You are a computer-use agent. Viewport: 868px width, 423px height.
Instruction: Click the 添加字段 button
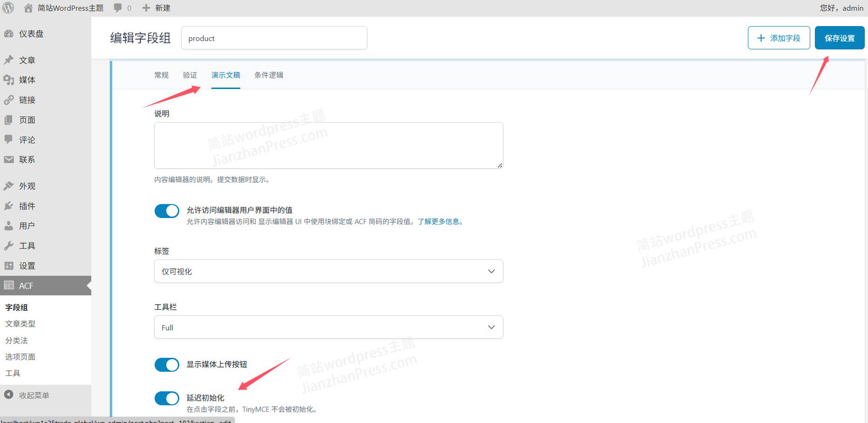(x=779, y=38)
